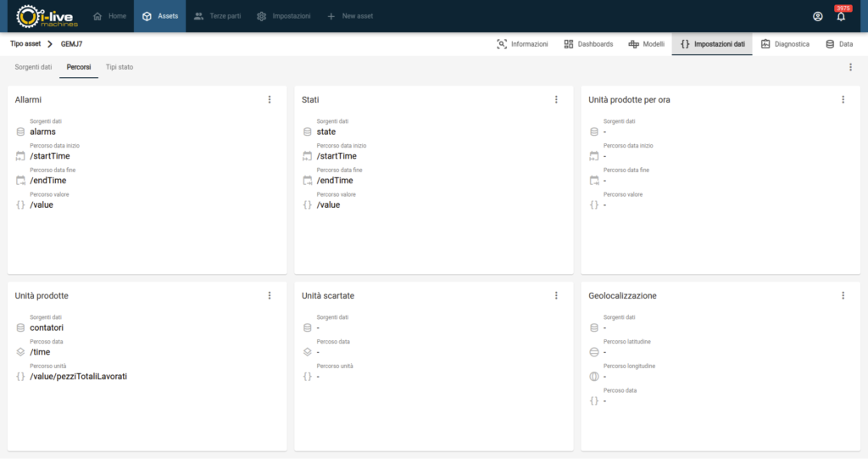The image size is (868, 459).
Task: Click the i-Live Machines logo
Action: click(x=47, y=16)
